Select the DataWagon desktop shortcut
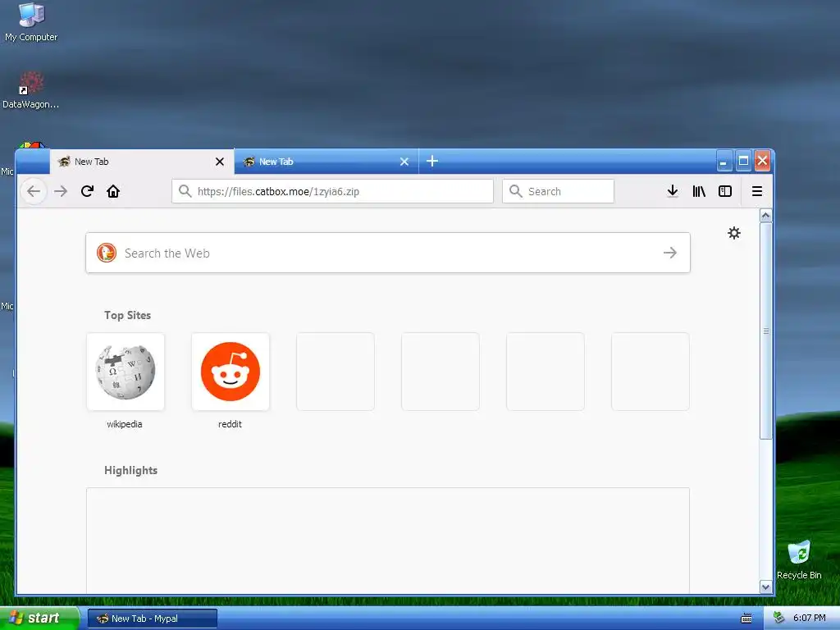840x630 pixels. (x=30, y=90)
